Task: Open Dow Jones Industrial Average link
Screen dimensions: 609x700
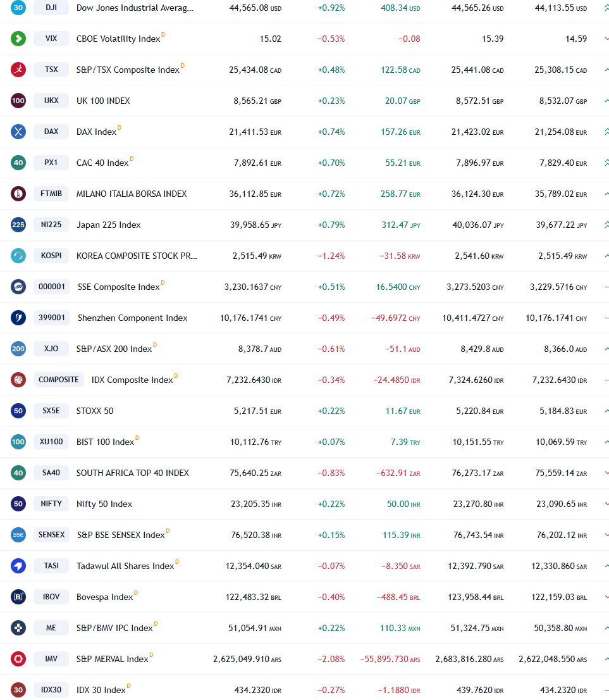Action: point(135,8)
